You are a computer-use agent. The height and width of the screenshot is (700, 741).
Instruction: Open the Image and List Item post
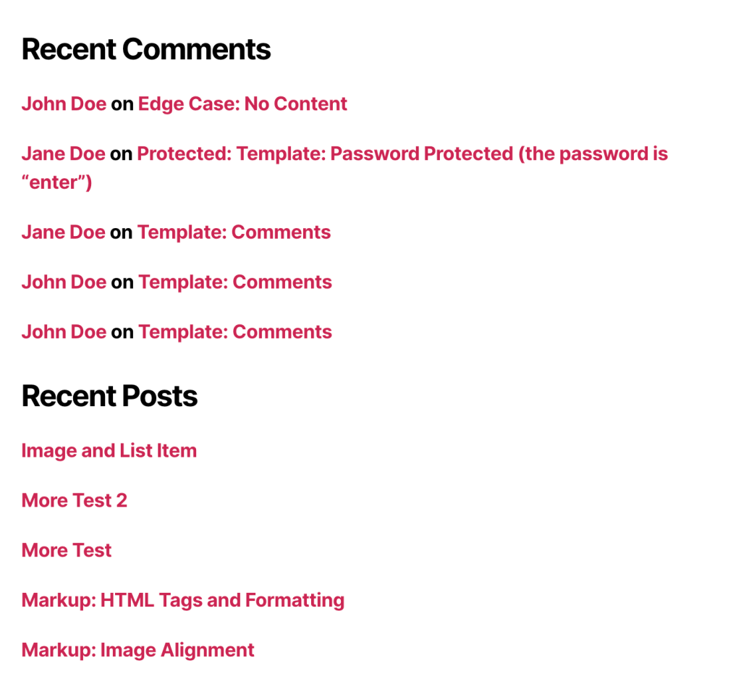click(x=109, y=451)
